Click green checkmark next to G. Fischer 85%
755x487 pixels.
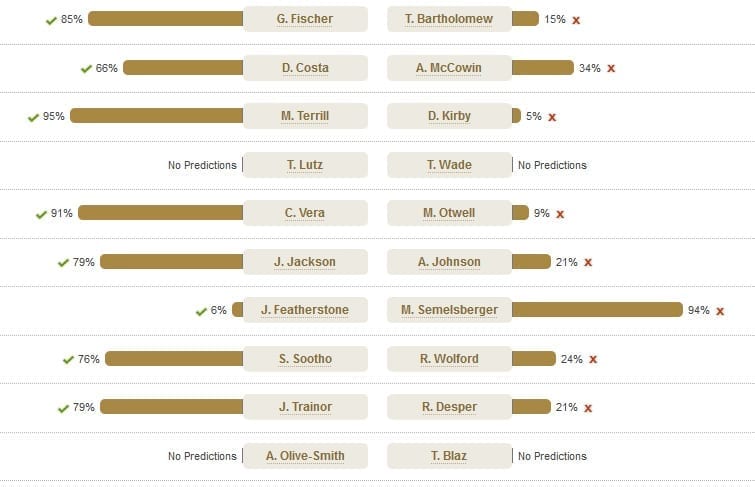pyautogui.click(x=51, y=20)
